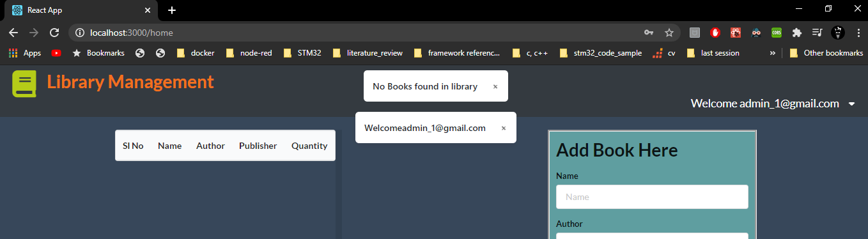
Task: Click the Publisher column header
Action: point(258,146)
